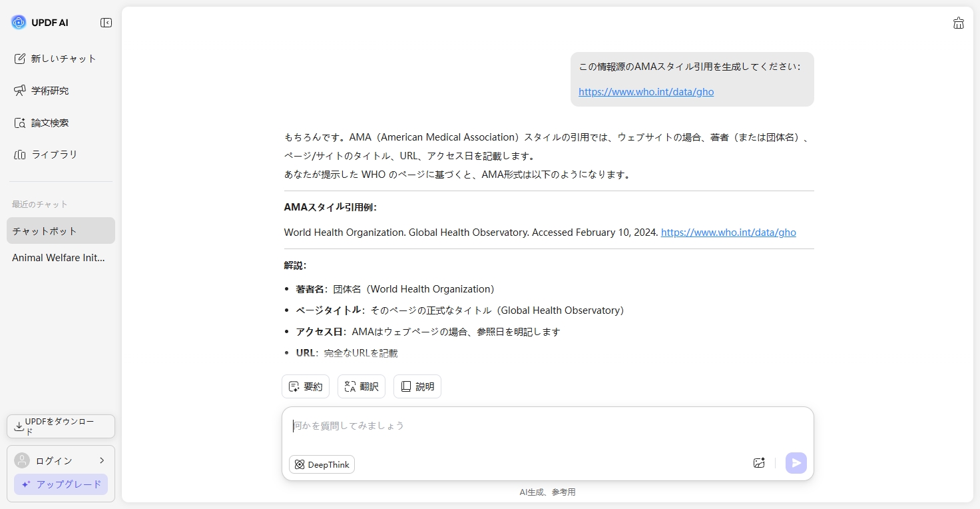The image size is (980, 509).
Task: Click the アップグレード button
Action: (61, 484)
